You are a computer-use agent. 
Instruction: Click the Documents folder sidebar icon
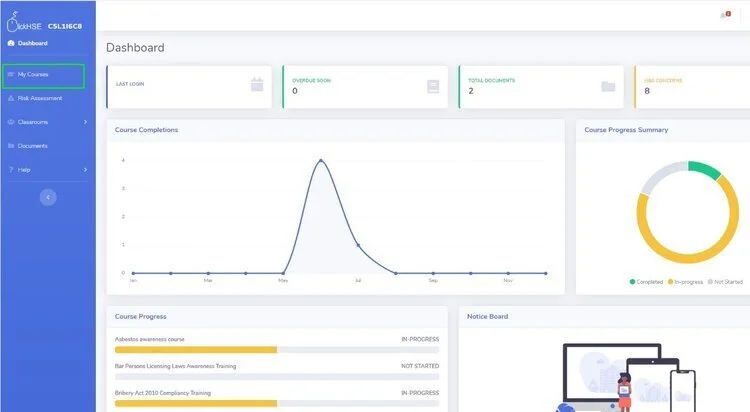click(11, 146)
